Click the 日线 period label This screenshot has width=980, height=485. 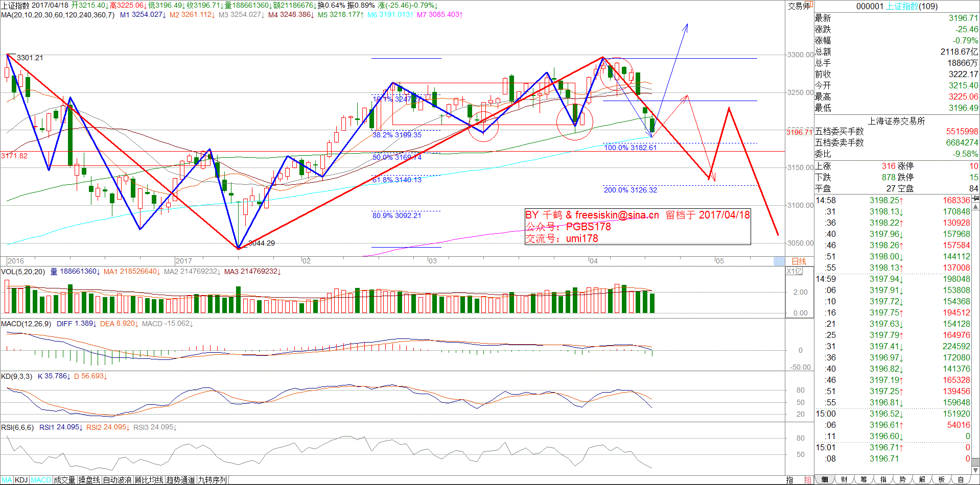point(799,261)
